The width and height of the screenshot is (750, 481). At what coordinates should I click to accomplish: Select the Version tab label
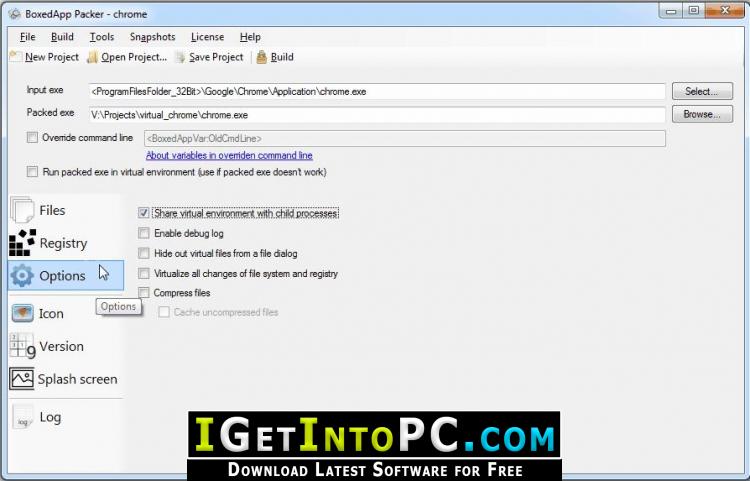click(61, 346)
